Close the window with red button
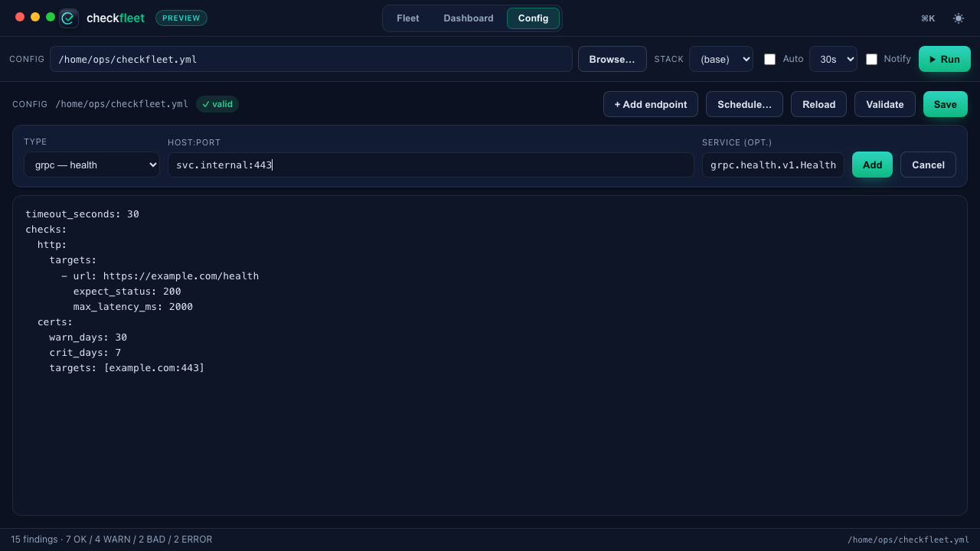The image size is (980, 551). pyautogui.click(x=20, y=17)
